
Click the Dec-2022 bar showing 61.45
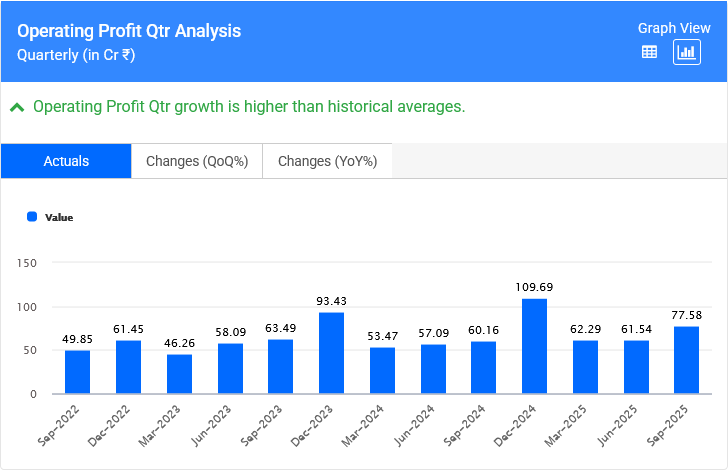(x=128, y=367)
